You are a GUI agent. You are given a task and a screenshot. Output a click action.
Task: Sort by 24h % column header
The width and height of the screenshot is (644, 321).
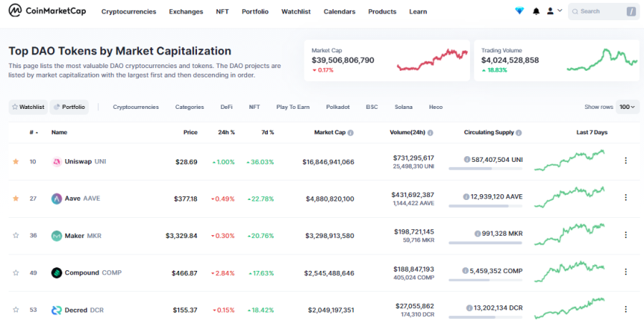pos(226,133)
